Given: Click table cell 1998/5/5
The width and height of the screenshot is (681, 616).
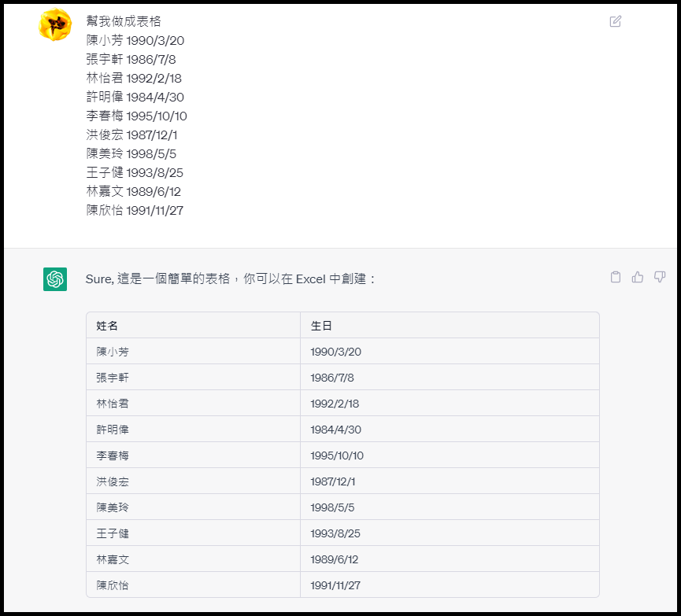Looking at the screenshot, I should (x=450, y=507).
